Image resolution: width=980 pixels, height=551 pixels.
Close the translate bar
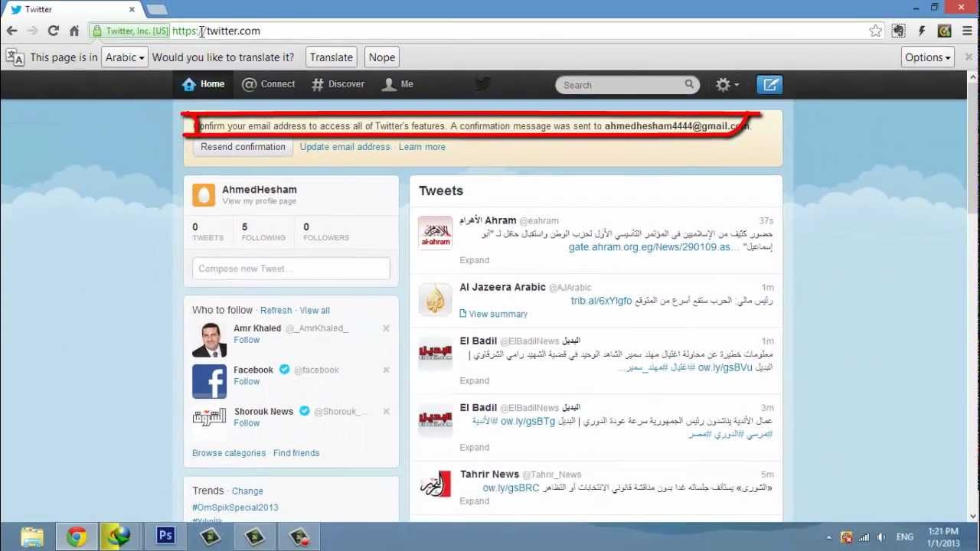(969, 57)
